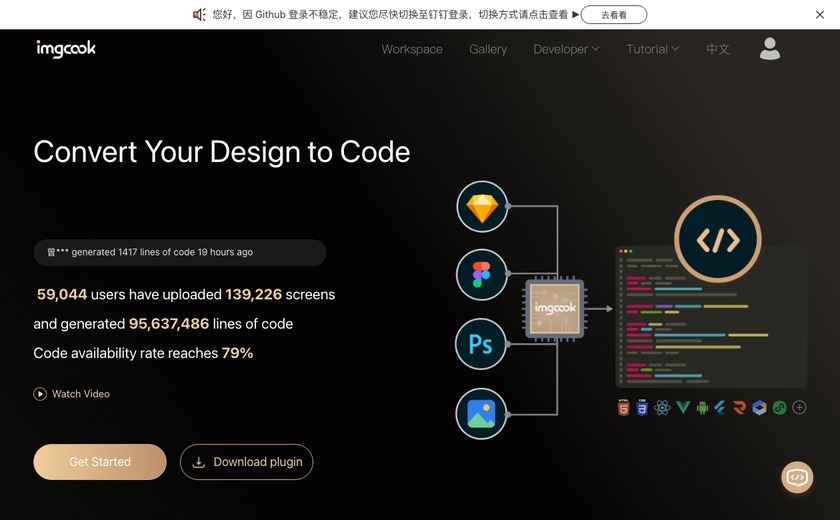
Task: Click the 139,226 screens count
Action: click(253, 295)
